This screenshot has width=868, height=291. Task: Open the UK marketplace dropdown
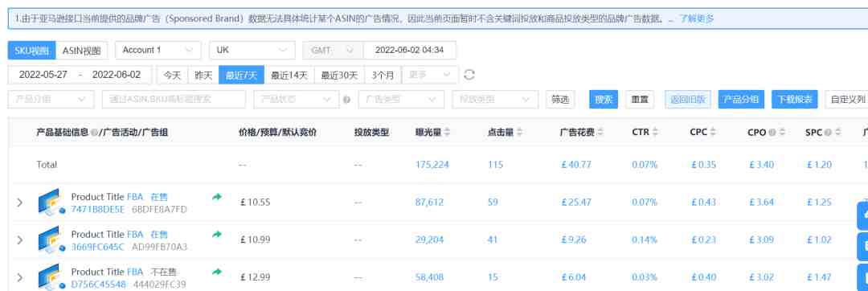252,51
